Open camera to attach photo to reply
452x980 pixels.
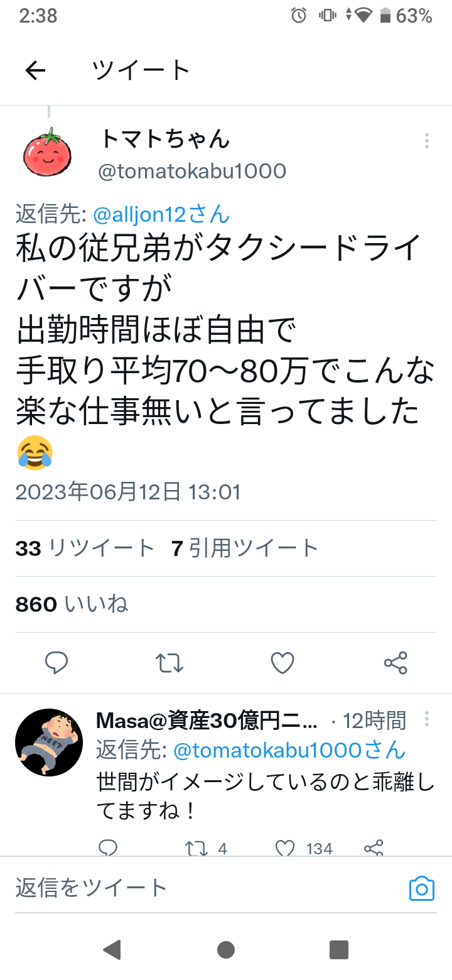click(x=422, y=888)
